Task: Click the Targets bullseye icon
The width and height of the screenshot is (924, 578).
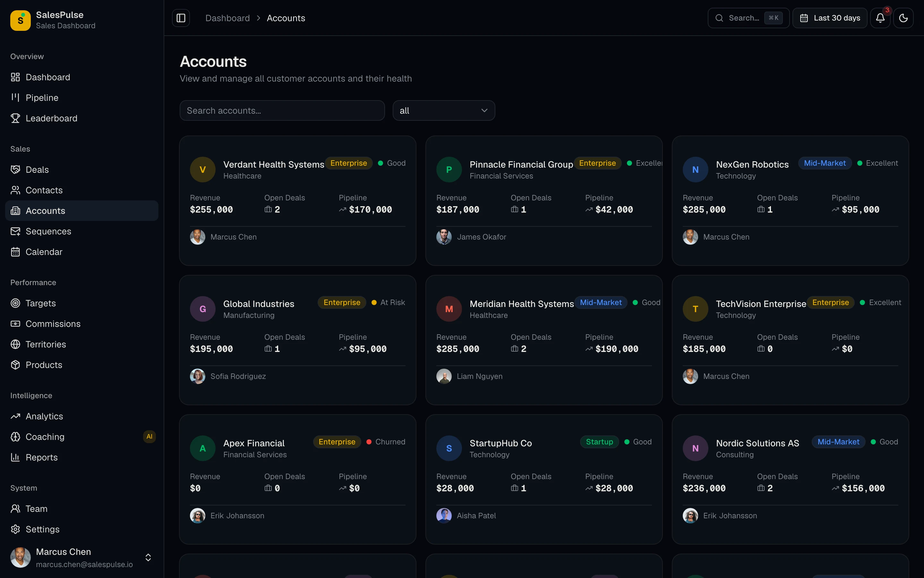Action: tap(15, 303)
